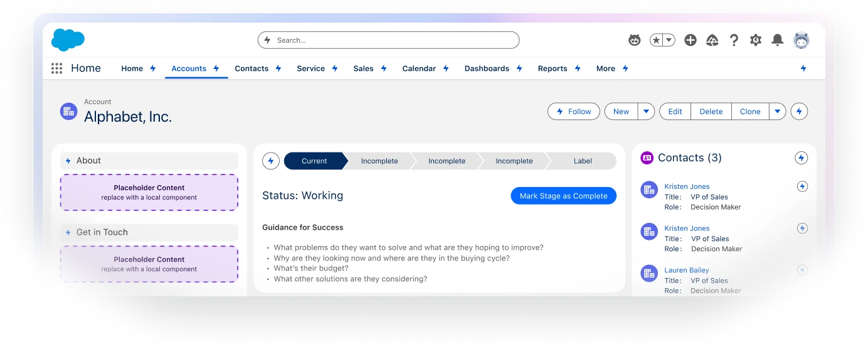
Task: Click the global actions plus icon
Action: (691, 40)
